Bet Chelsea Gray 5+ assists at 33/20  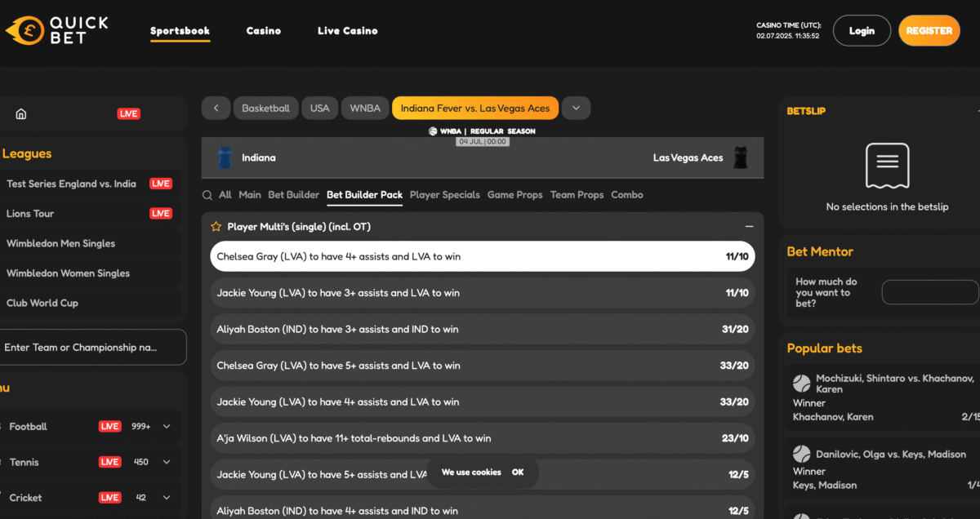click(483, 366)
